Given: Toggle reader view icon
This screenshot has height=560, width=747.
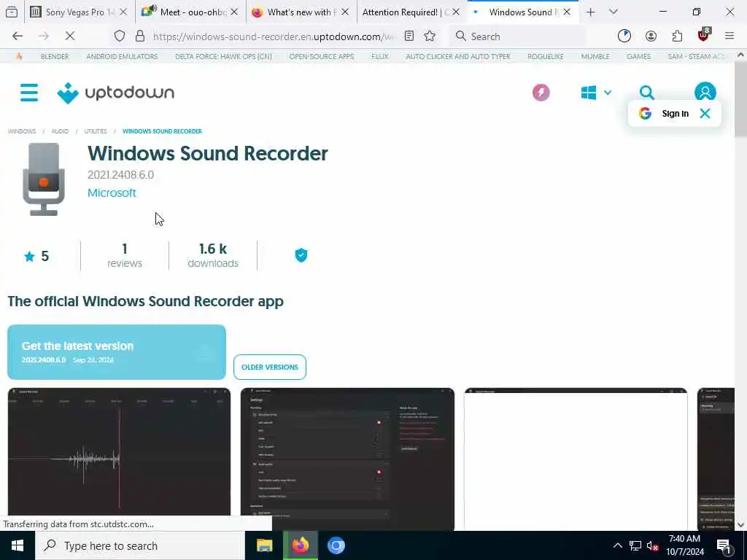Looking at the screenshot, I should tap(409, 36).
